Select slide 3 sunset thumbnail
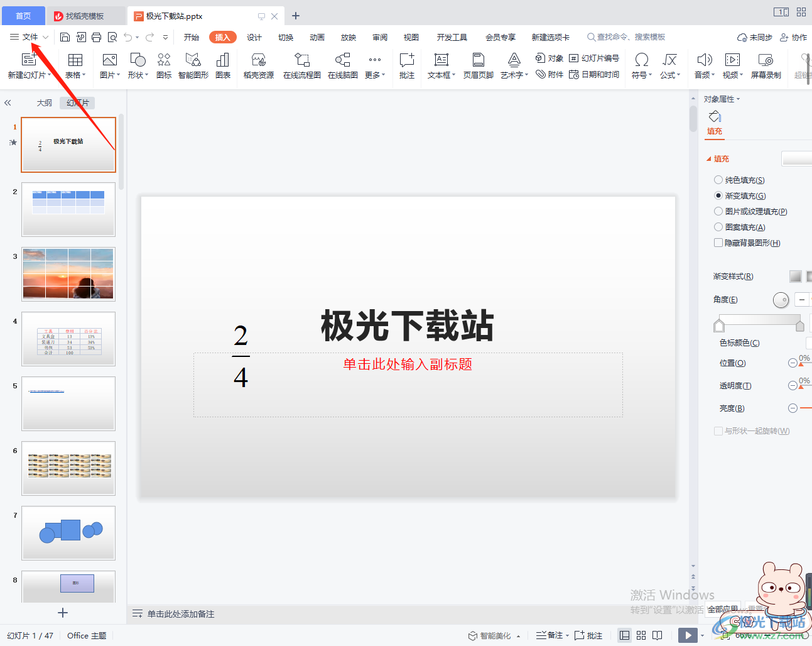Image resolution: width=812 pixels, height=646 pixels. [68, 274]
